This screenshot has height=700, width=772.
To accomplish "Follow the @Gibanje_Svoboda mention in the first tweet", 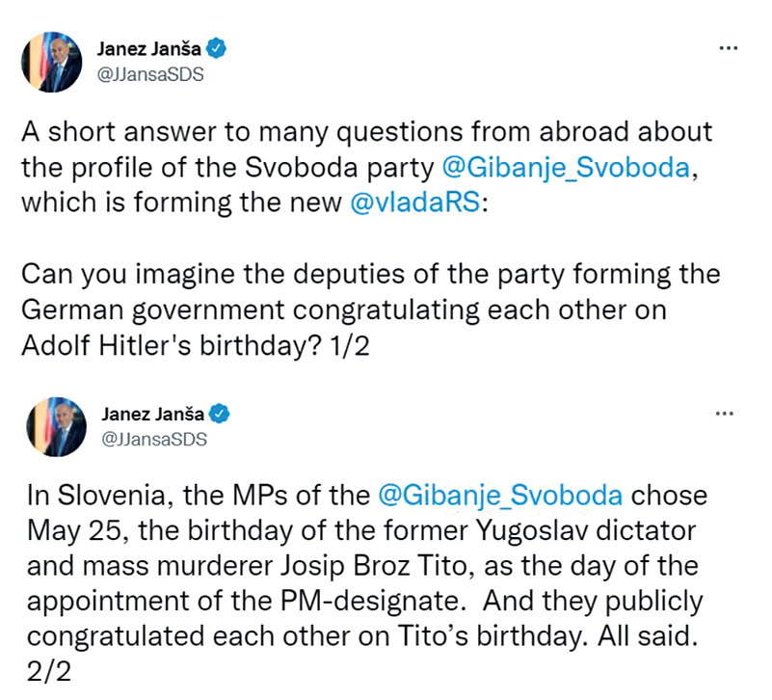I will pyautogui.click(x=566, y=167).
